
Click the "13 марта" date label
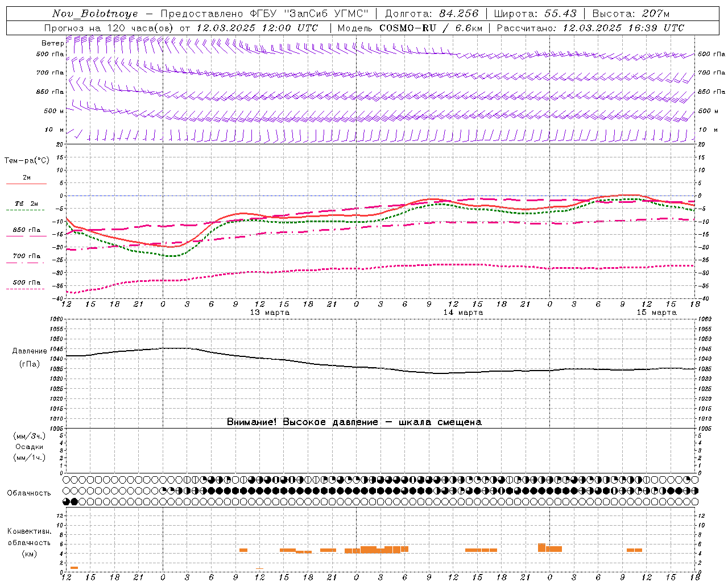point(270,313)
